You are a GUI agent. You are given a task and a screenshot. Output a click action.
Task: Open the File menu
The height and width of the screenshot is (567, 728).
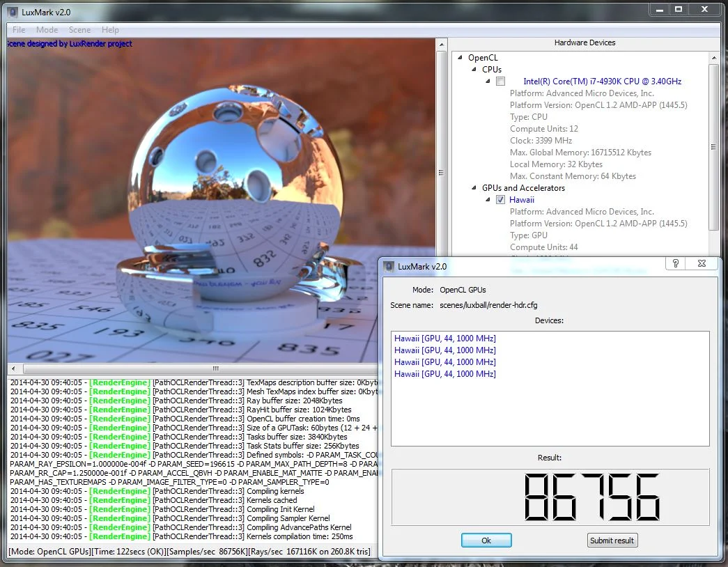tap(19, 30)
